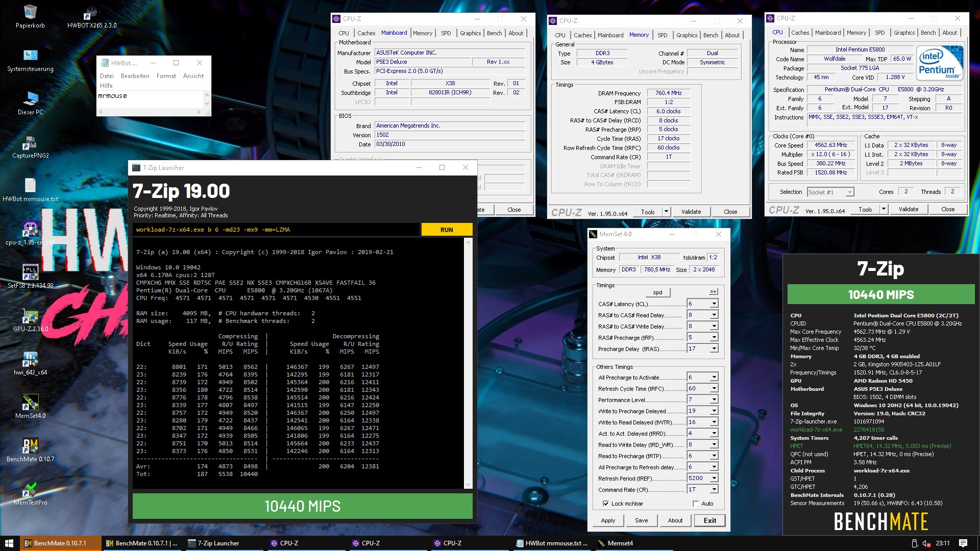Open Refresh Cycle Time (tRFC) dropdown
This screenshot has width=980, height=551.
point(714,388)
